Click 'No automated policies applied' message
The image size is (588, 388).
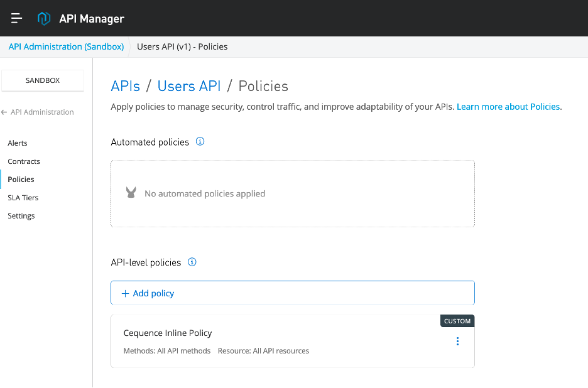click(205, 193)
